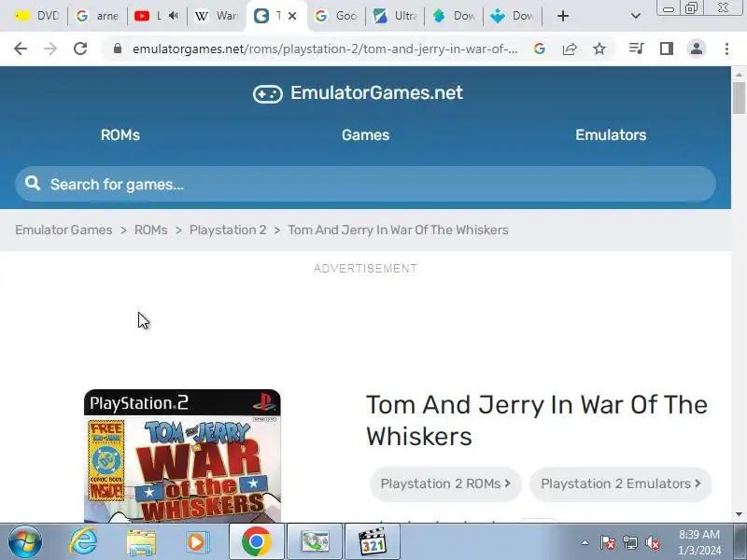Viewport: 747px width, 560px height.
Task: Click the network status tray icon
Action: (x=629, y=542)
